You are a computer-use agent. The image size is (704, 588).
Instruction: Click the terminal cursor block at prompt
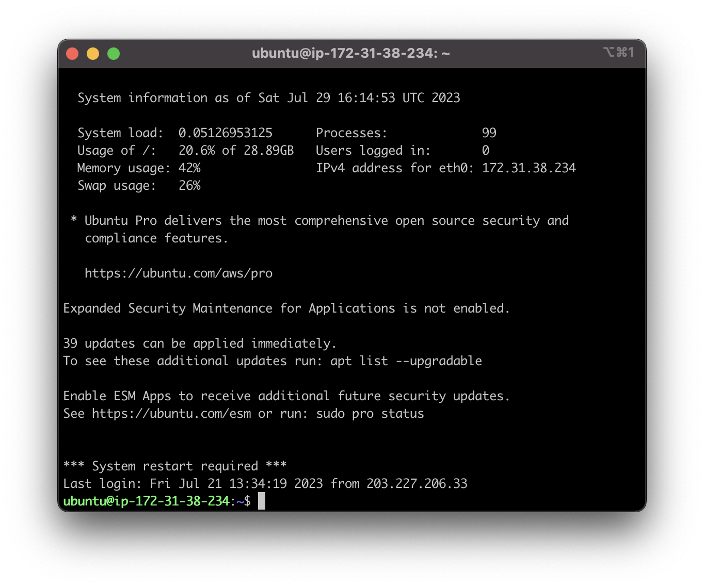coord(262,501)
